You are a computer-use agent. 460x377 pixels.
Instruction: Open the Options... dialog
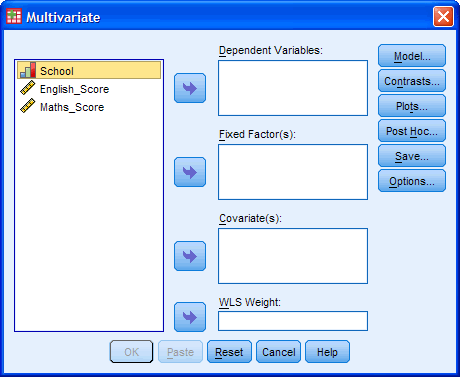tap(412, 181)
